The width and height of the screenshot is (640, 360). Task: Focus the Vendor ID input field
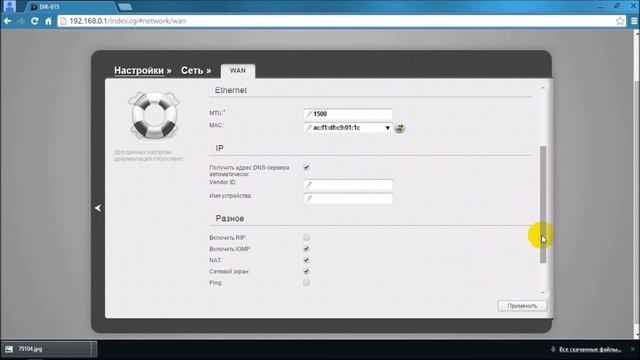[349, 185]
